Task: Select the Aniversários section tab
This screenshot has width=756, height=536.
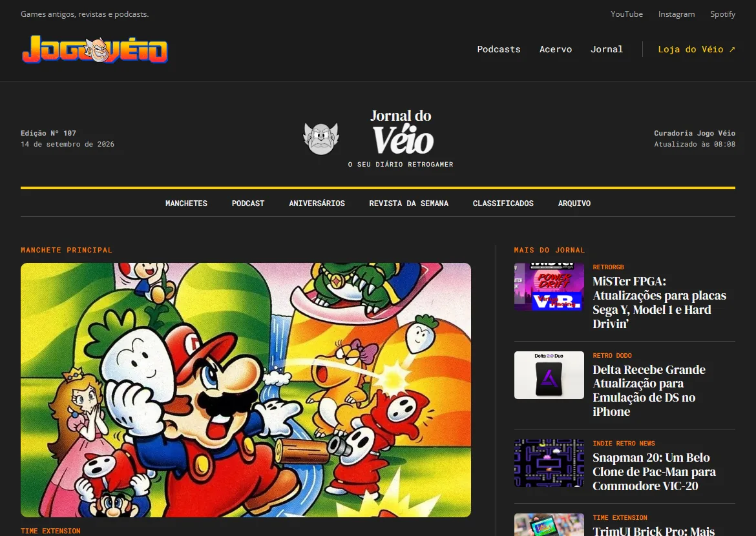Action: coord(317,203)
